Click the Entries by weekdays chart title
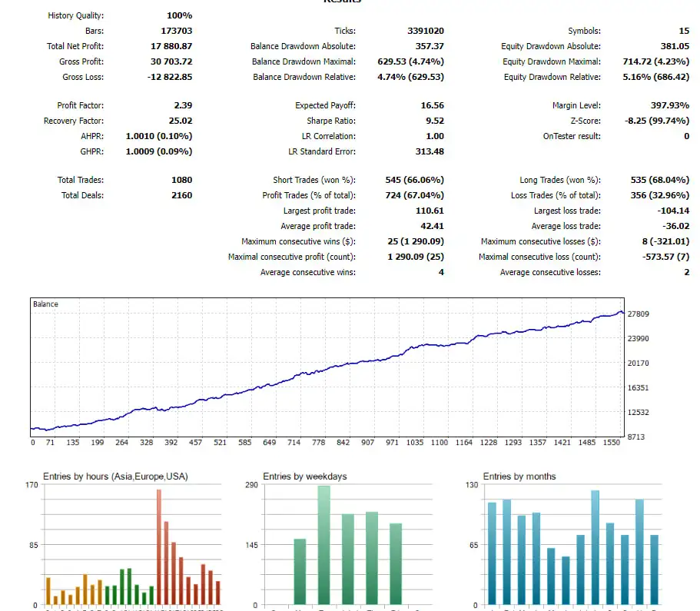The width and height of the screenshot is (700, 611). 304,477
